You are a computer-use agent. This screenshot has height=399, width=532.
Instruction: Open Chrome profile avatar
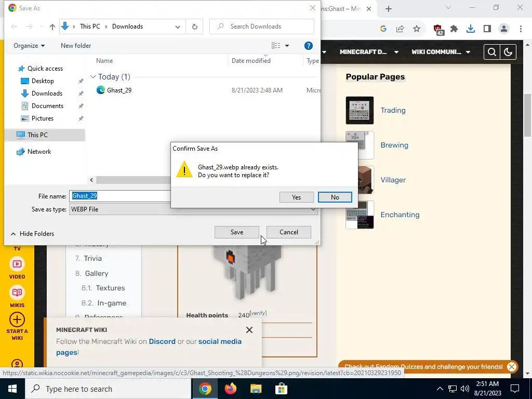[504, 29]
